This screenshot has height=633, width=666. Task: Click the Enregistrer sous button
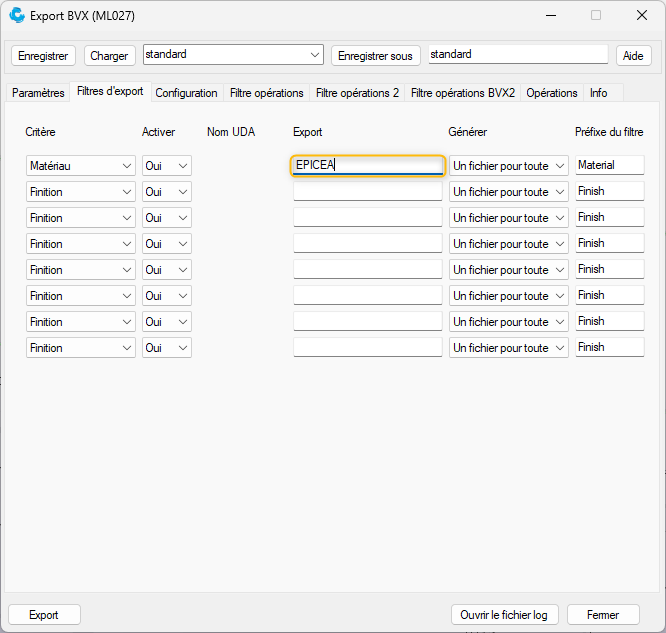375,56
